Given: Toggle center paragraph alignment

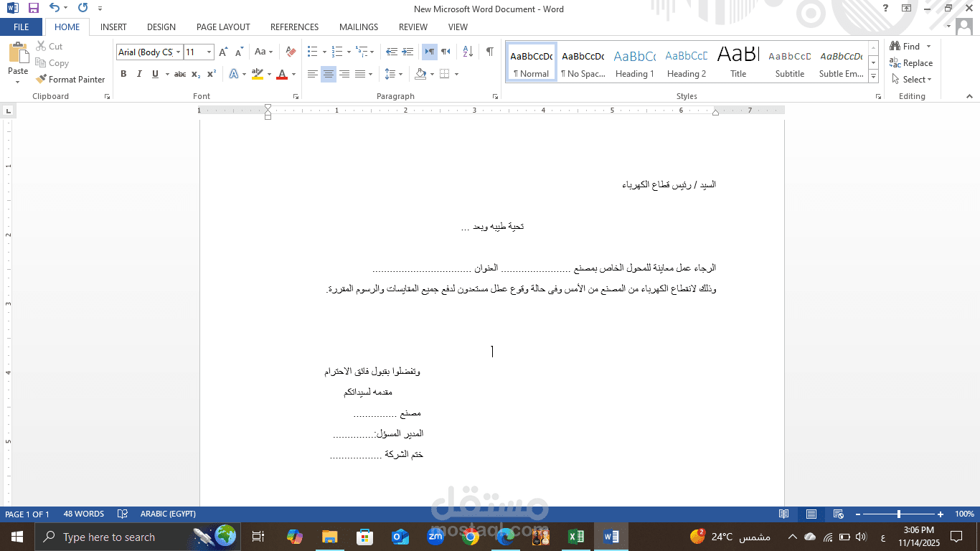Looking at the screenshot, I should coord(327,74).
